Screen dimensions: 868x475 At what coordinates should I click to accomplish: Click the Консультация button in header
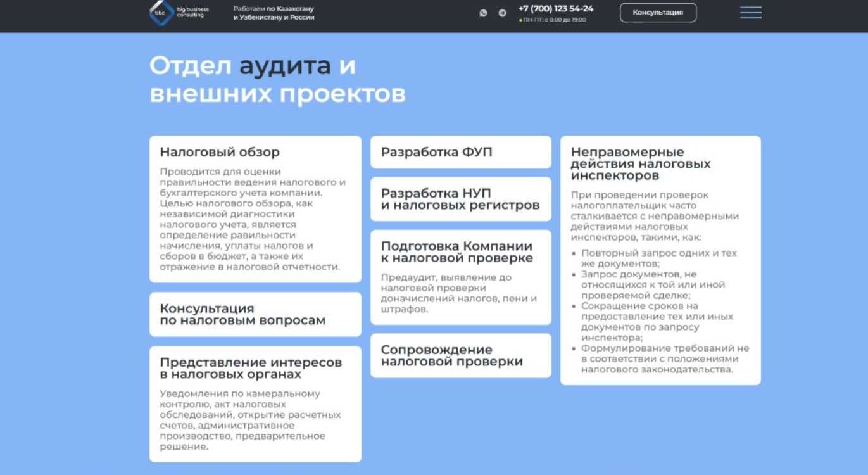tap(658, 13)
